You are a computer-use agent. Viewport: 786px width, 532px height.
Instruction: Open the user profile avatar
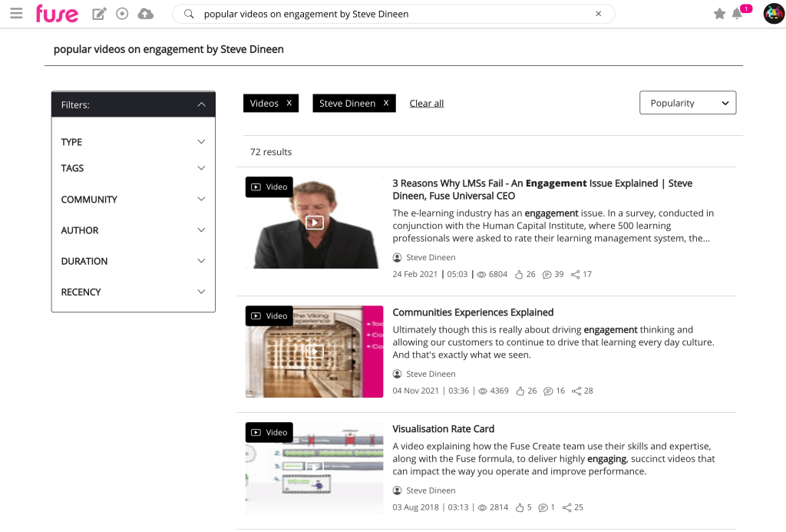(773, 14)
